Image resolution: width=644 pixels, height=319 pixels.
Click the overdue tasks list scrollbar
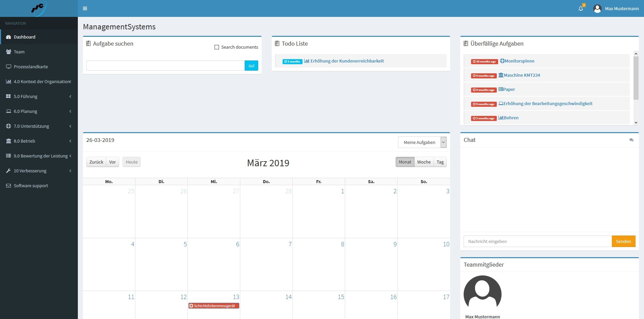[x=636, y=78]
